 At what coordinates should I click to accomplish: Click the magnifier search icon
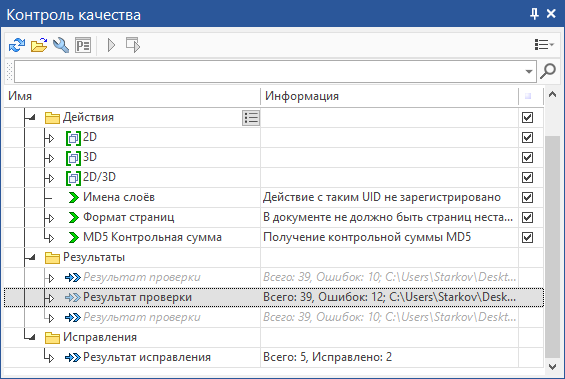[x=548, y=71]
